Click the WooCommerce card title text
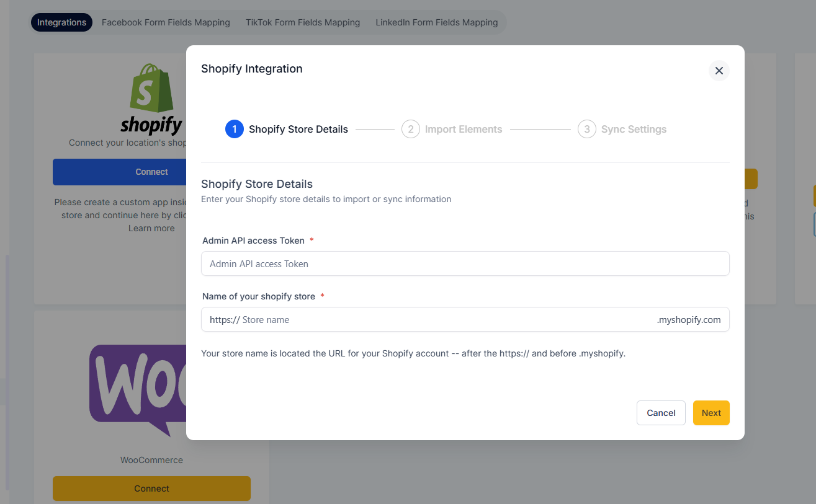 pyautogui.click(x=151, y=460)
